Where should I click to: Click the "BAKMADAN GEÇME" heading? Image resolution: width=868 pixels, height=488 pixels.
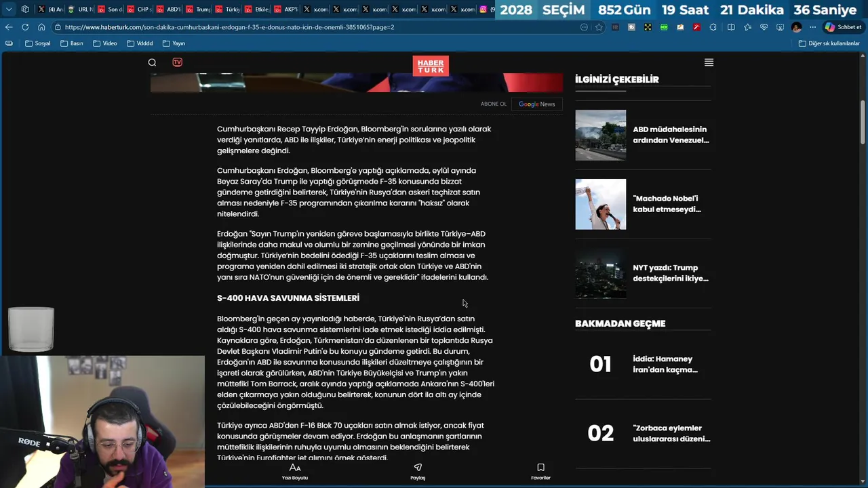point(620,323)
